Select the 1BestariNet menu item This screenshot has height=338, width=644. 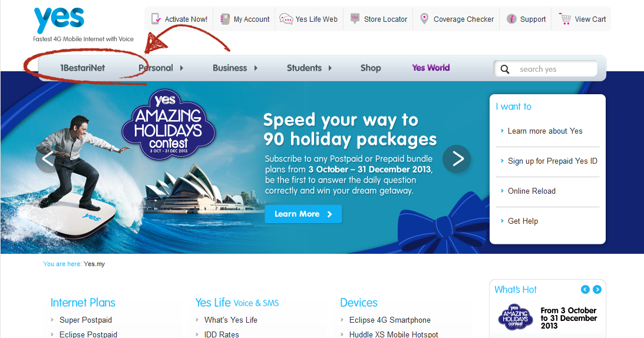pyautogui.click(x=82, y=68)
